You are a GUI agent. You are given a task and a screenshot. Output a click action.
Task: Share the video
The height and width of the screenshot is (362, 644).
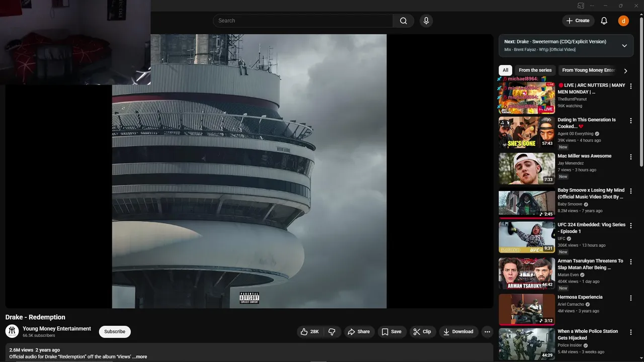pyautogui.click(x=359, y=332)
